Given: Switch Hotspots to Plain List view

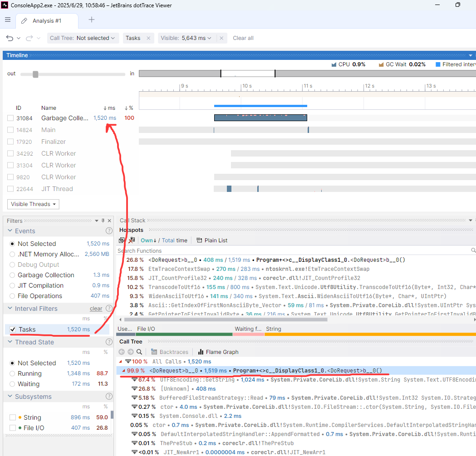Looking at the screenshot, I should point(212,240).
